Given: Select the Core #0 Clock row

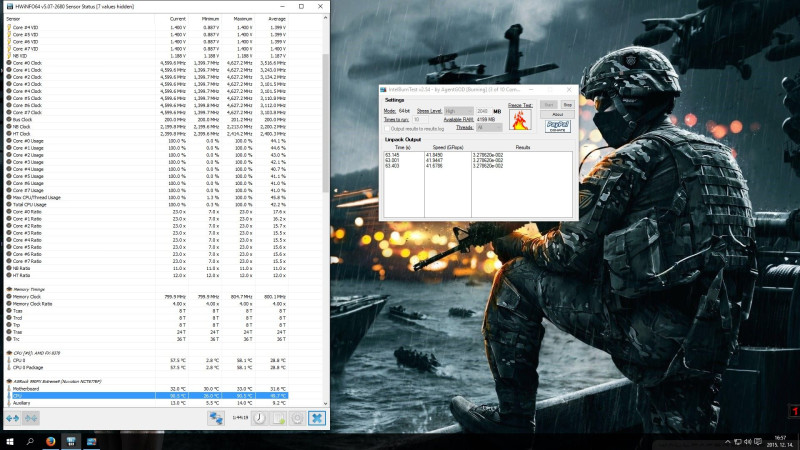Looking at the screenshot, I should [146, 63].
